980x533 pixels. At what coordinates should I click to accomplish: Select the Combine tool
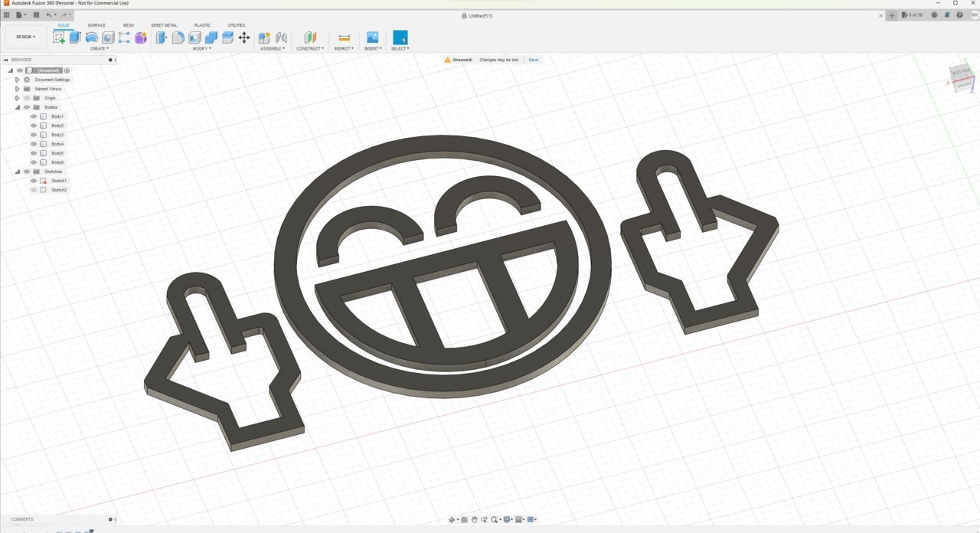(211, 38)
